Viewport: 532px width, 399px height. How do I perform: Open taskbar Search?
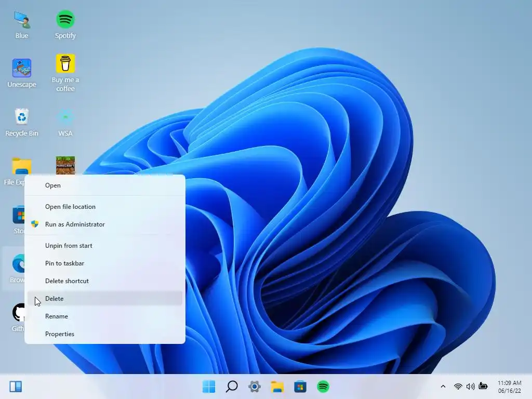coord(232,387)
